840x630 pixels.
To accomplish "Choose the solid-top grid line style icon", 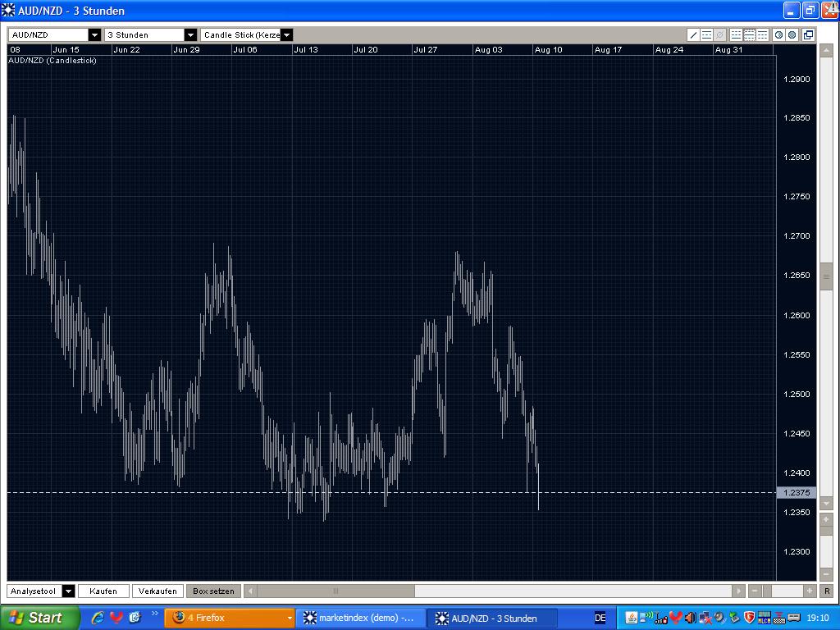I will tap(762, 34).
